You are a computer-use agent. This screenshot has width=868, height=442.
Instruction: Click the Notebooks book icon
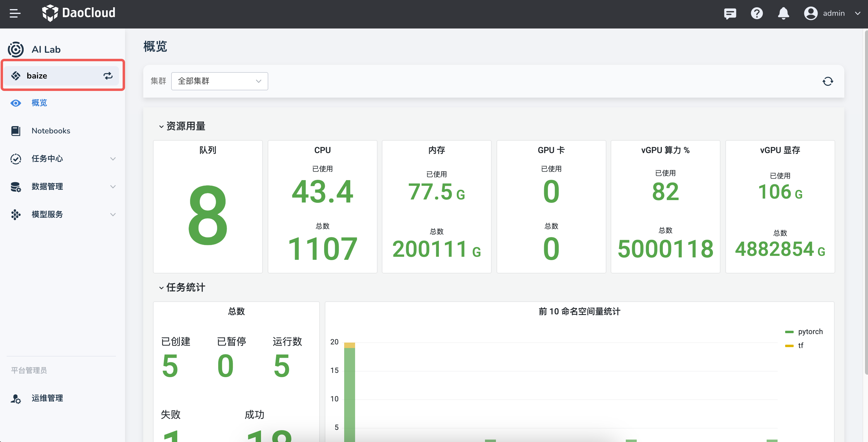click(15, 131)
